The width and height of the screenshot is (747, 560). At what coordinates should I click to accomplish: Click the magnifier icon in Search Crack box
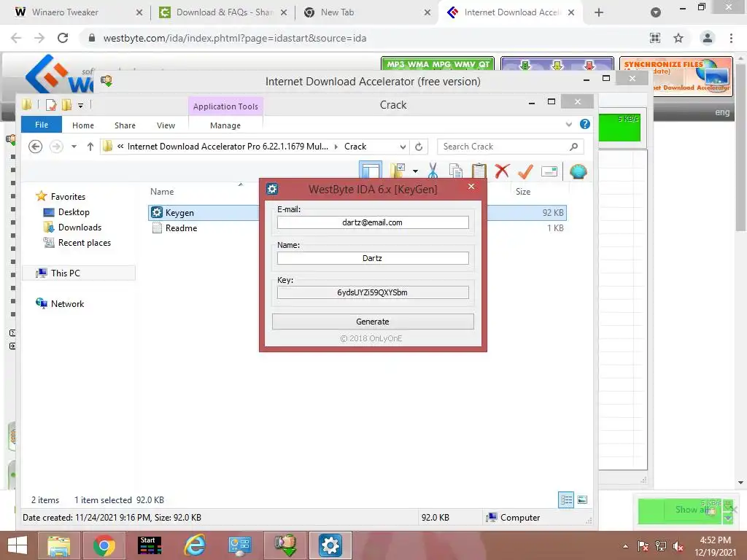574,147
